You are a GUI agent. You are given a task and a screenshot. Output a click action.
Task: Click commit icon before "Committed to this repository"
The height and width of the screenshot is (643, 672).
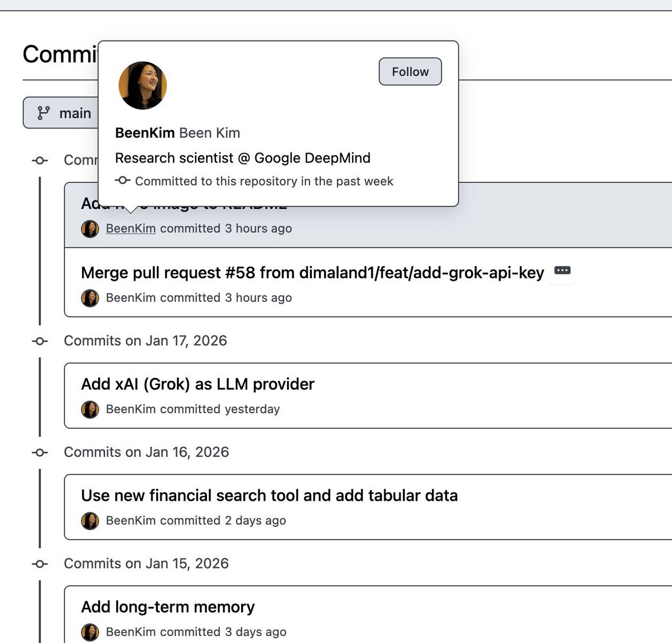(x=123, y=181)
